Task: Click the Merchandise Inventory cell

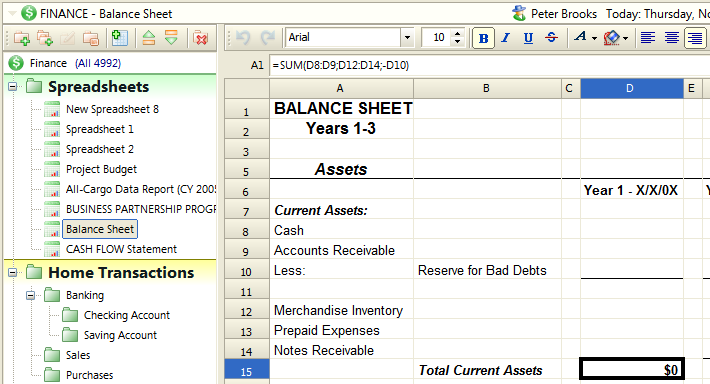Action: pos(341,310)
